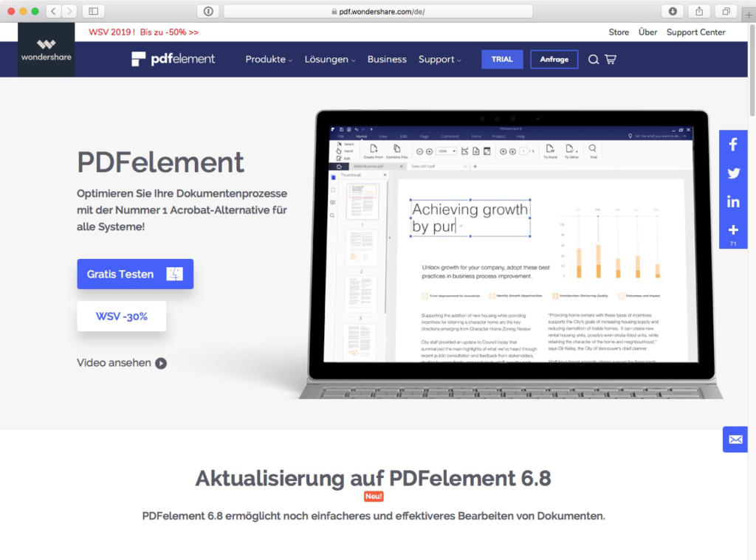Click the floating email envelope icon
Viewport: 756px width, 560px height.
(x=735, y=440)
